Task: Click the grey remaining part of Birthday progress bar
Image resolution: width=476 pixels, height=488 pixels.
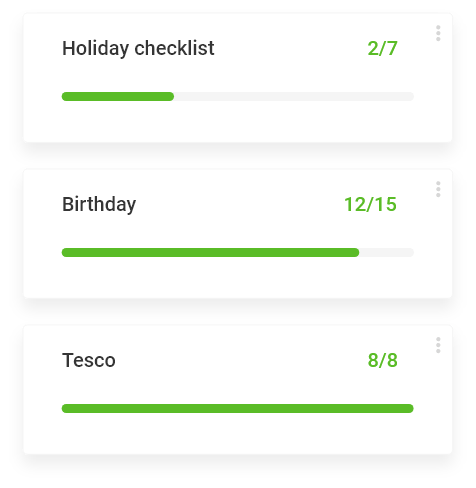Action: click(x=387, y=252)
